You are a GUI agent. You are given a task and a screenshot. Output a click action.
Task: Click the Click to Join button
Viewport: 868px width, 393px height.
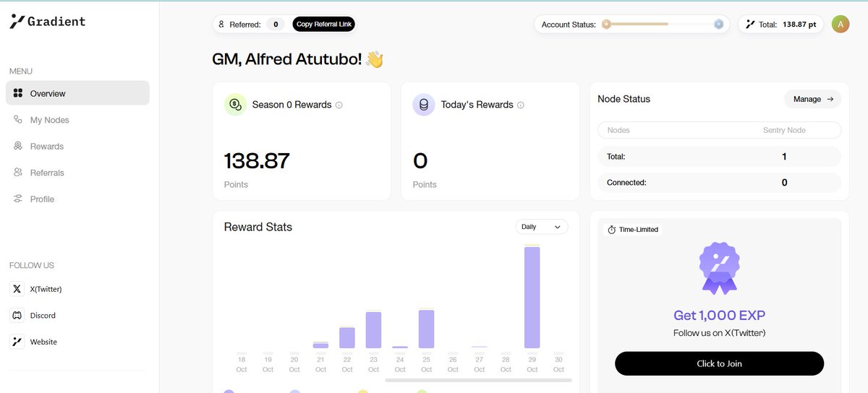point(719,363)
